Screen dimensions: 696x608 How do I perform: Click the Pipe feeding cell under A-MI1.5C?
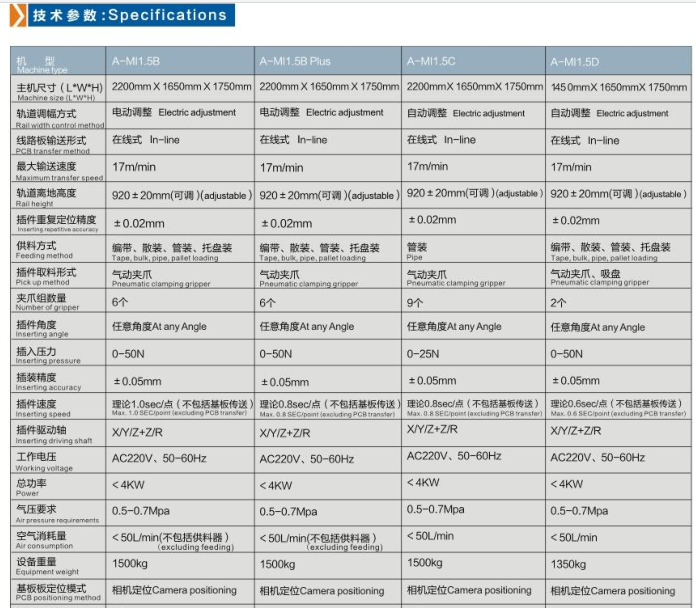pyautogui.click(x=474, y=249)
